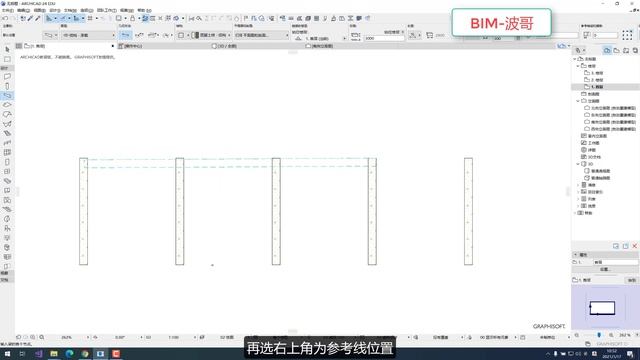Screen dimensions: 640x360
Task: Open the Publisher Sets in Navigator
Action: click(636, 50)
